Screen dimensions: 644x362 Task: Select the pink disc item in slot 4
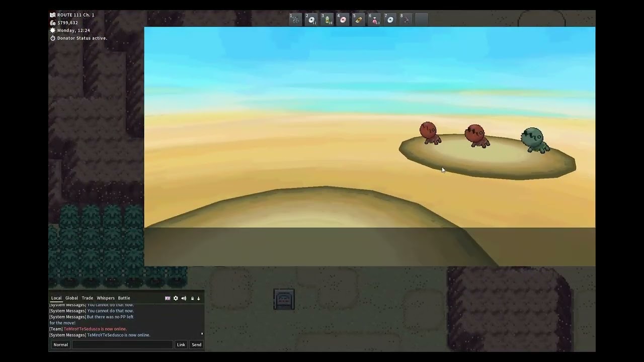(x=343, y=20)
